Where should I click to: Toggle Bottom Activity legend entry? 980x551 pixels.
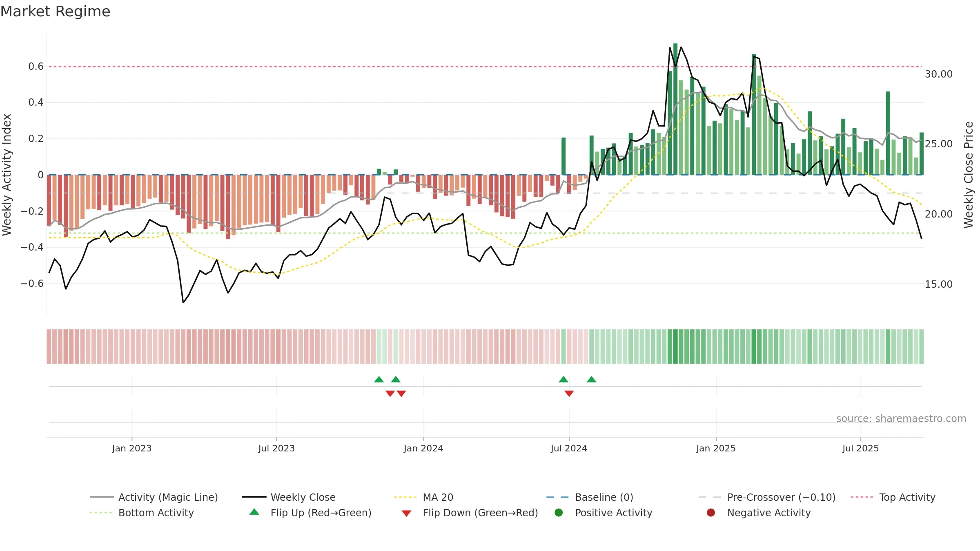pos(142,513)
